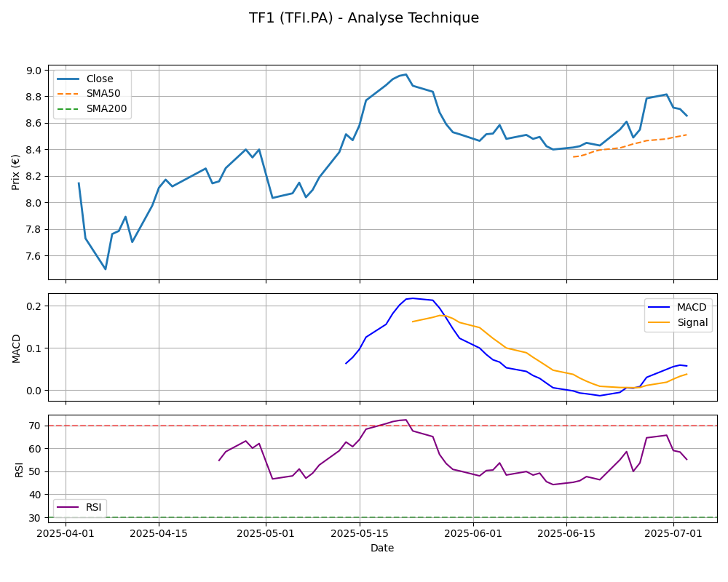Click the "Date" x-axis label

(382, 548)
